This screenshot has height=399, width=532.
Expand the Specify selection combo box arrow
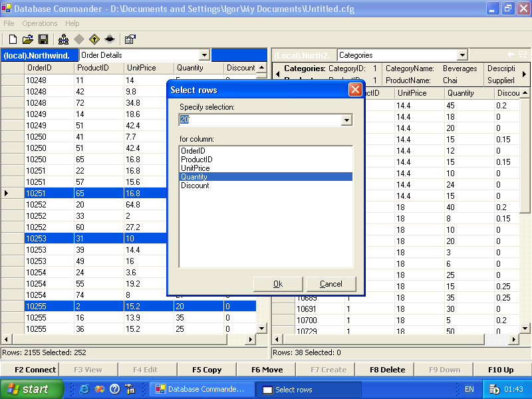point(346,120)
